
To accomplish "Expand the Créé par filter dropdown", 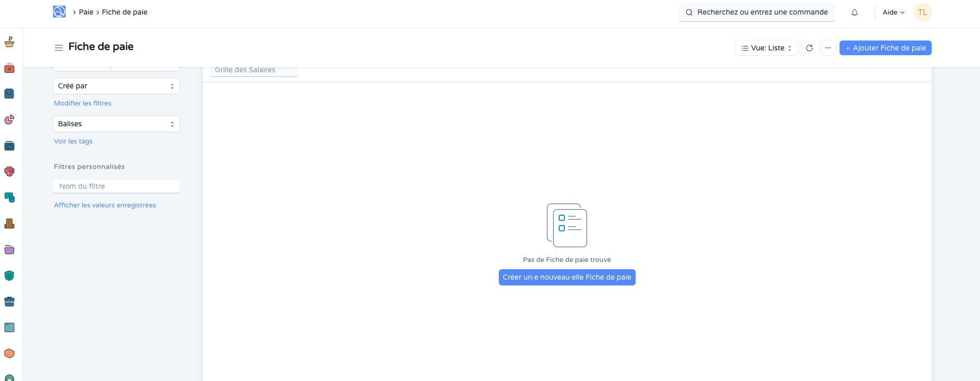I will pos(117,86).
